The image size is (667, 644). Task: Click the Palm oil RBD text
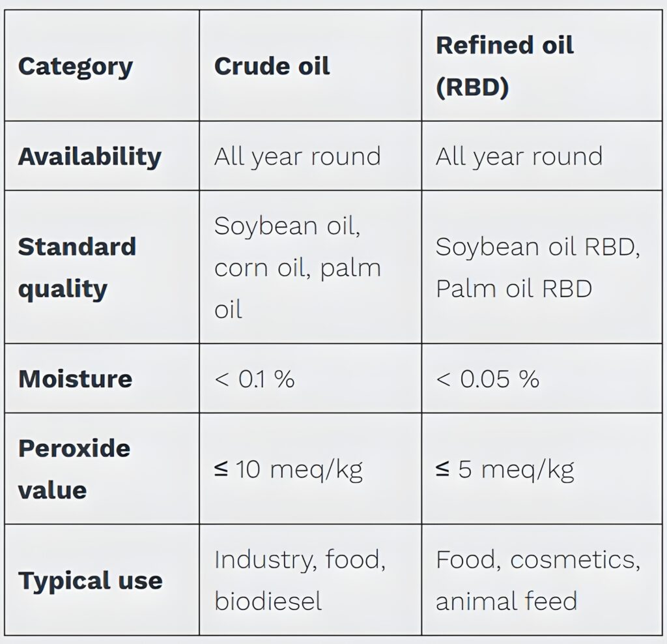click(x=514, y=288)
